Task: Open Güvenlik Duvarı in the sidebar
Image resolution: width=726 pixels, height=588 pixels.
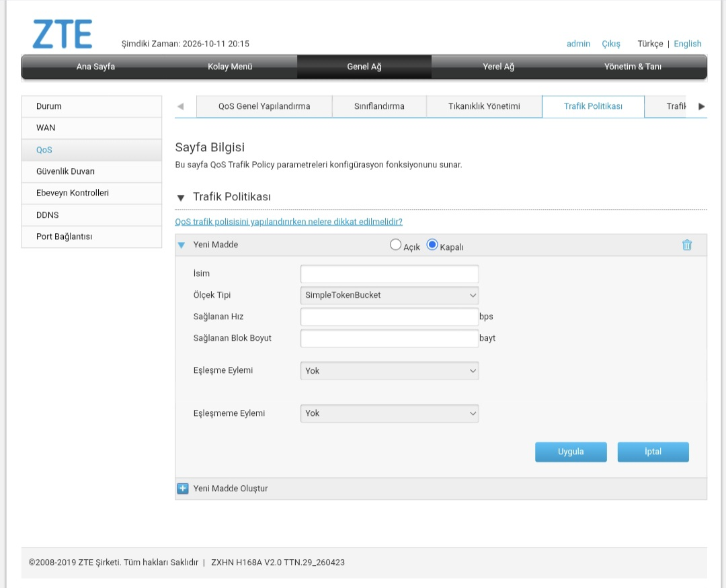Action: [91, 172]
